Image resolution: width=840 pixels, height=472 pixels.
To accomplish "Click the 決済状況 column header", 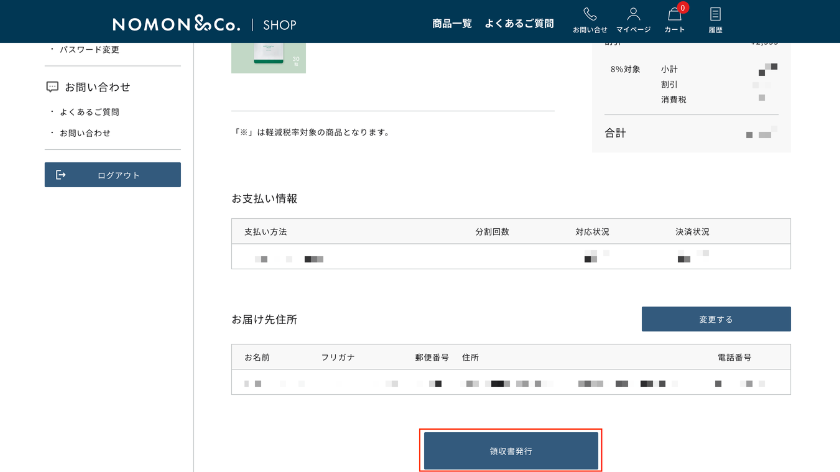I will point(692,232).
